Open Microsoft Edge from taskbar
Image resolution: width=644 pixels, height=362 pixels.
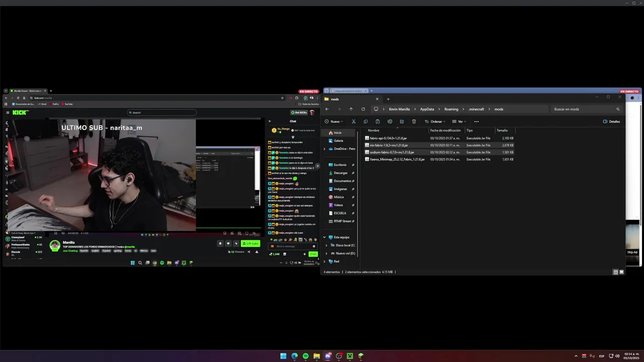294,356
